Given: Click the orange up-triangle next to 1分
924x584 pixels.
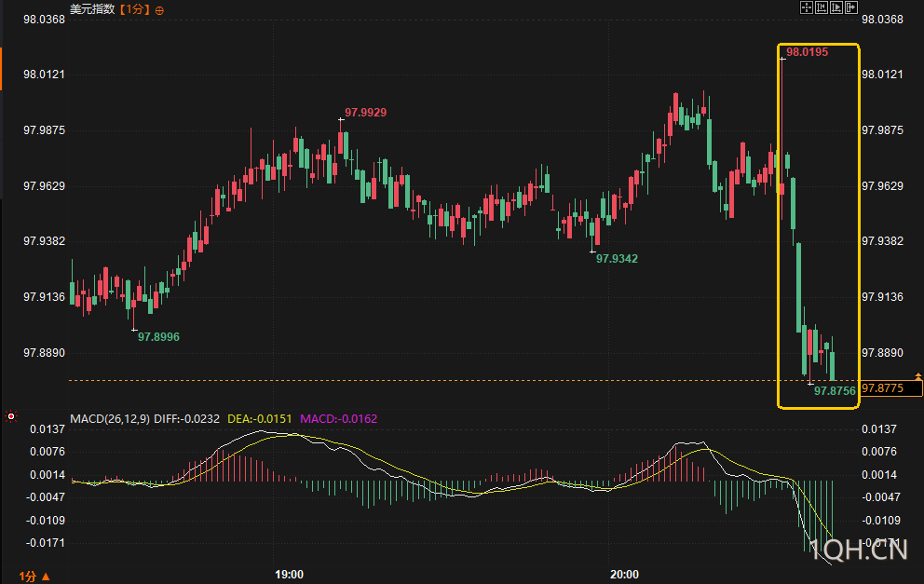Looking at the screenshot, I should [46, 577].
